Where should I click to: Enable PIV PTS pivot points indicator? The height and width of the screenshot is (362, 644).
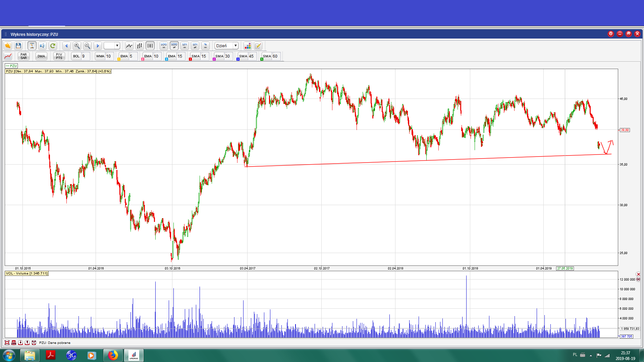tap(59, 56)
